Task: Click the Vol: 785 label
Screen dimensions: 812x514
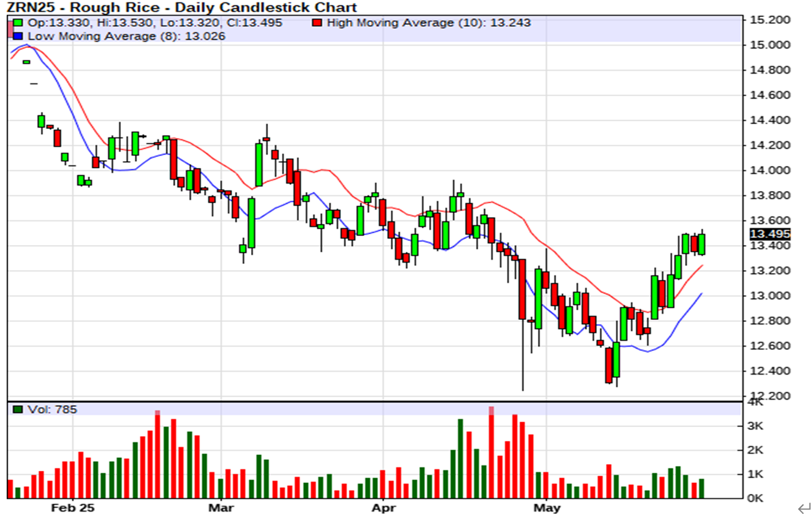Action: point(52,410)
